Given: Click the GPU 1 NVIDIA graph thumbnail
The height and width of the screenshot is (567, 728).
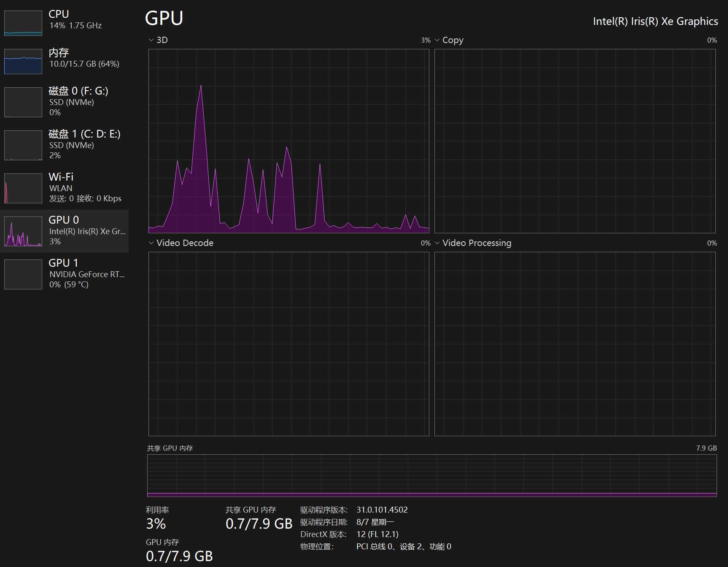Looking at the screenshot, I should [23, 274].
